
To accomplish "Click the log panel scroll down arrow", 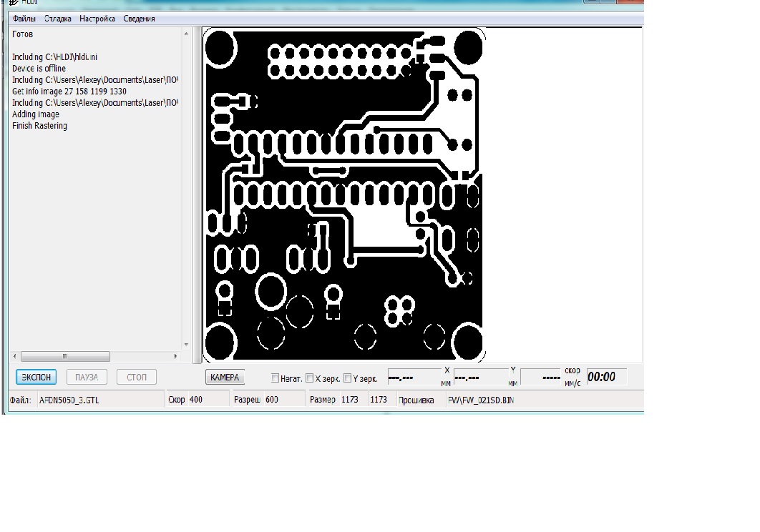I will 186,345.
